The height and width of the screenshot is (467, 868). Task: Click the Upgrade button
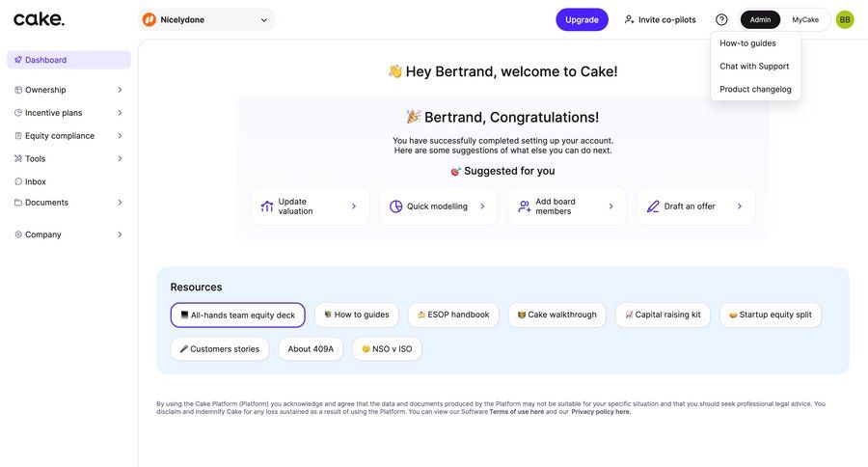click(582, 19)
